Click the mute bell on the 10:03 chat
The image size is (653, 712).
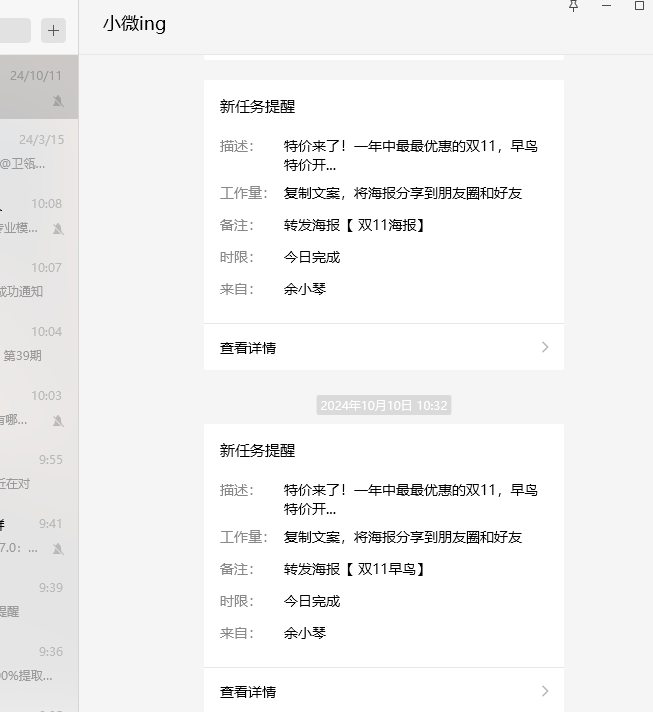[x=58, y=421]
